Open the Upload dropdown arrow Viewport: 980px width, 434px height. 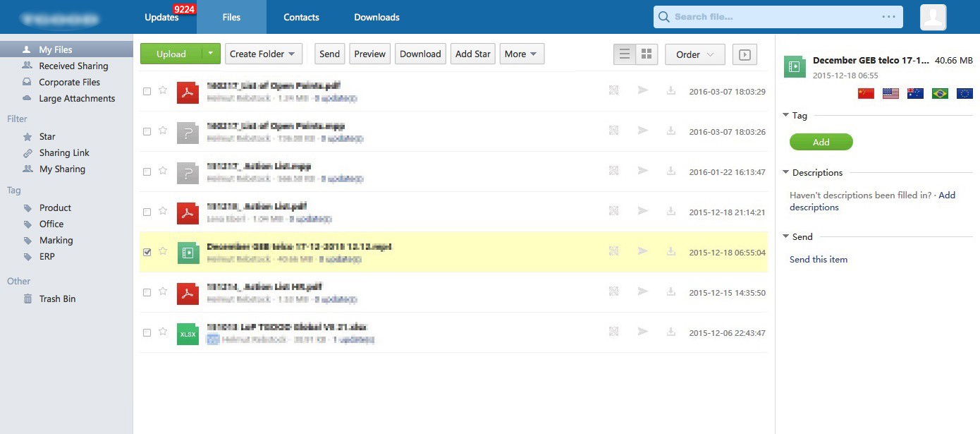211,54
